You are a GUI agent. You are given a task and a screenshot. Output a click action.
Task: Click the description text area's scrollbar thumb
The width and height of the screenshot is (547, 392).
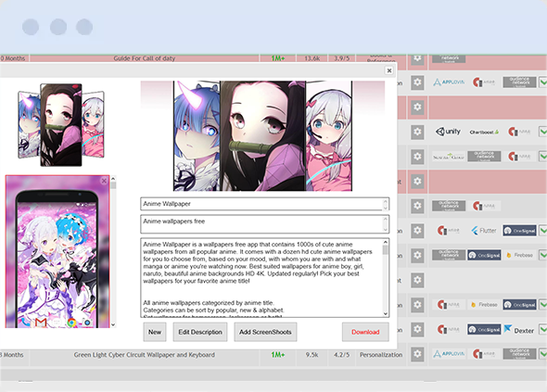click(386, 249)
